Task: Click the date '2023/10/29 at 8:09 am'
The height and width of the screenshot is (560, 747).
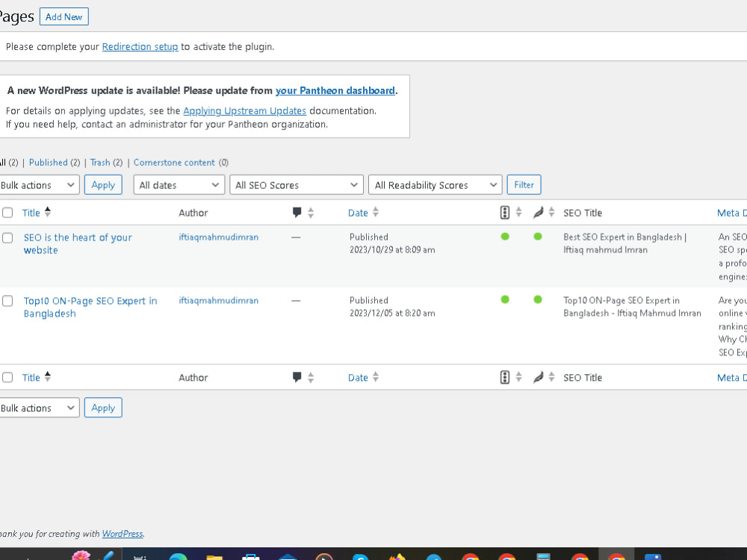Action: 392,249
